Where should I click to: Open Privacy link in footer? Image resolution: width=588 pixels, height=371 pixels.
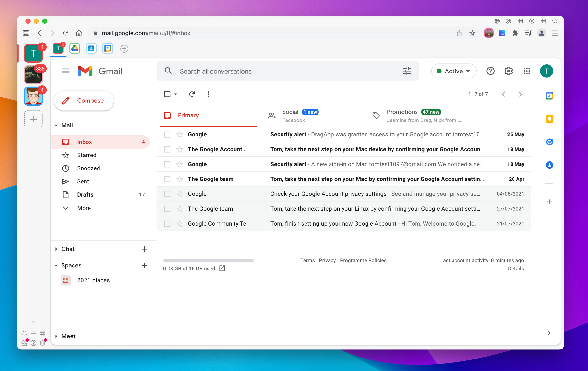pos(327,260)
